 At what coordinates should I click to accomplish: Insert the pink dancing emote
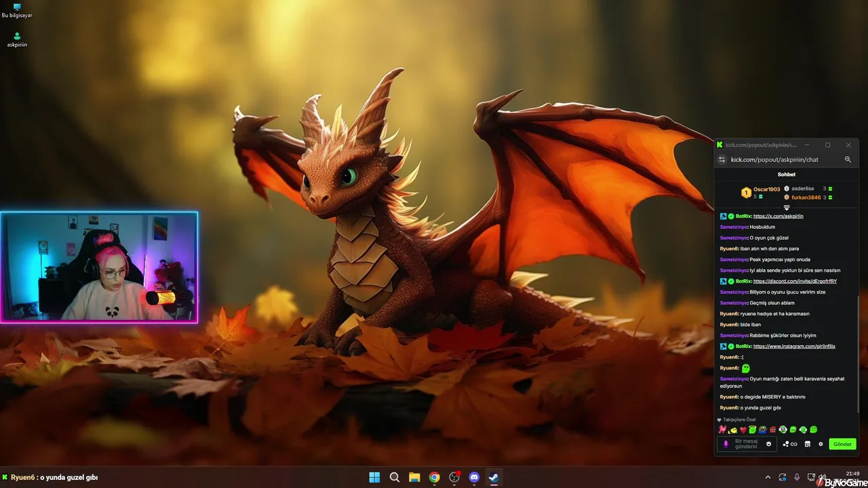click(722, 430)
